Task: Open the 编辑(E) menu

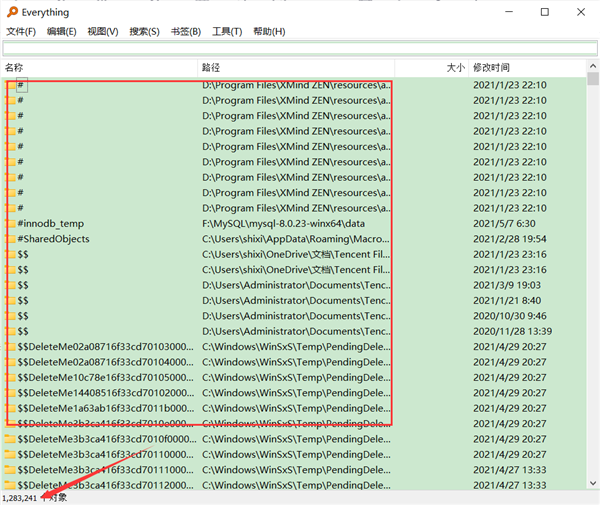Action: click(x=62, y=32)
